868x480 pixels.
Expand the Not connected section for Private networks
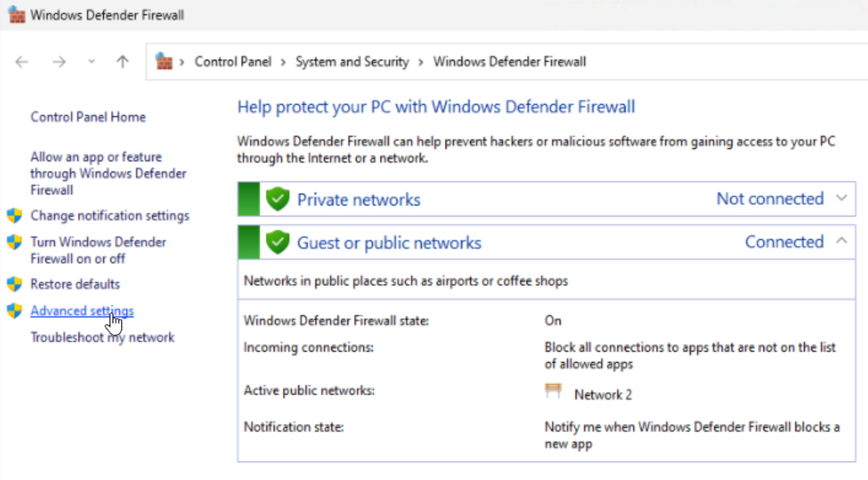(x=842, y=198)
